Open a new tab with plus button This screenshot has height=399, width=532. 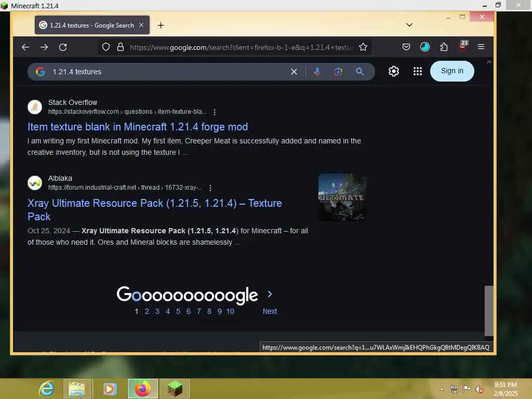(x=161, y=25)
